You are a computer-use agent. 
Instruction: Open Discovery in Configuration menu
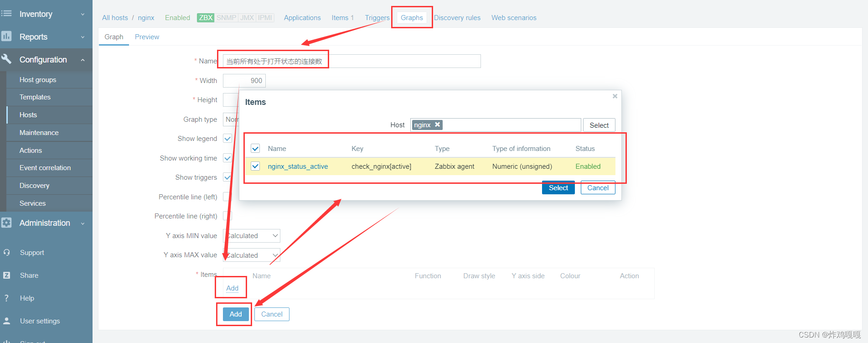[34, 186]
